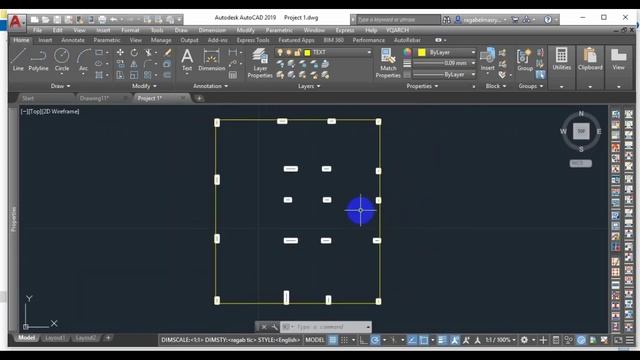The height and width of the screenshot is (360, 640).
Task: Select the Line drawing tool
Action: [x=18, y=60]
